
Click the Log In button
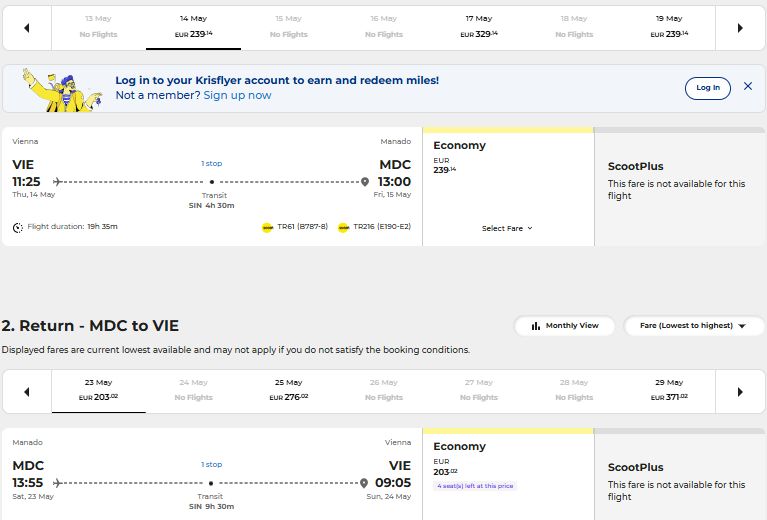[x=708, y=88]
